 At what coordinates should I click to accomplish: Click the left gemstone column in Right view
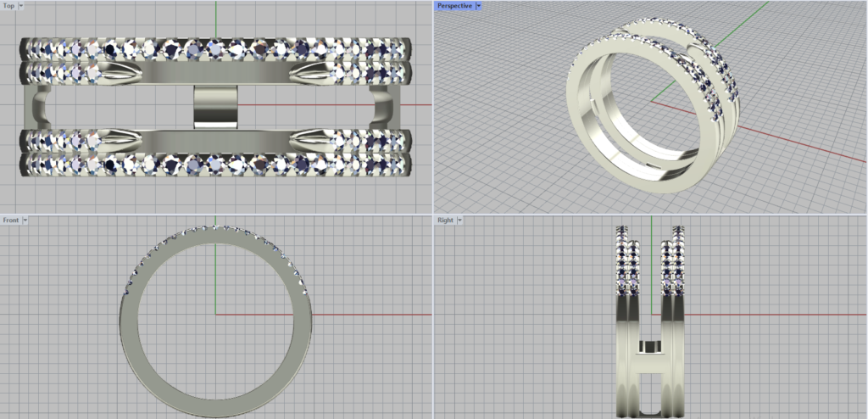tap(626, 263)
